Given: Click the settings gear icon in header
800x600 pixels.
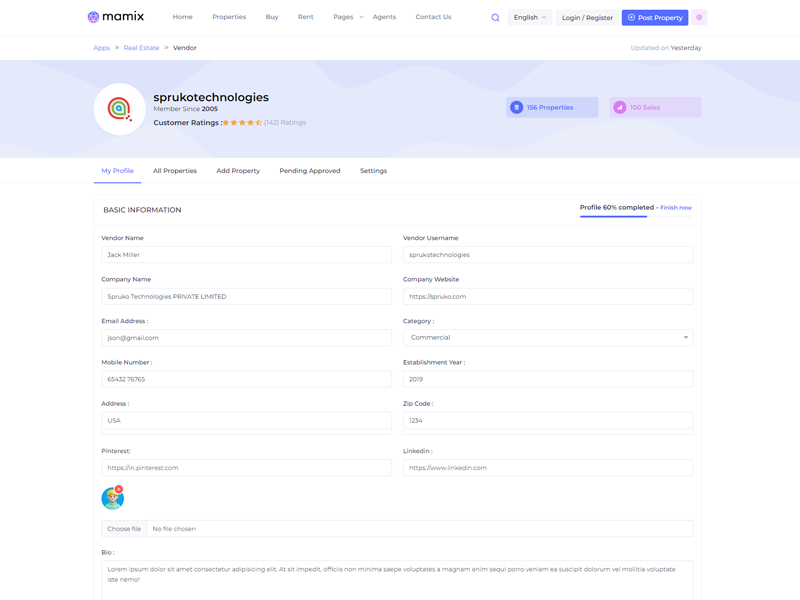Looking at the screenshot, I should 699,18.
